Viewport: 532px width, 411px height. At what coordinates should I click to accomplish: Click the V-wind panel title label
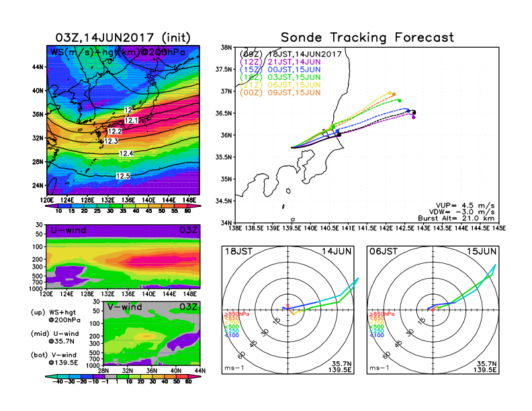[125, 307]
